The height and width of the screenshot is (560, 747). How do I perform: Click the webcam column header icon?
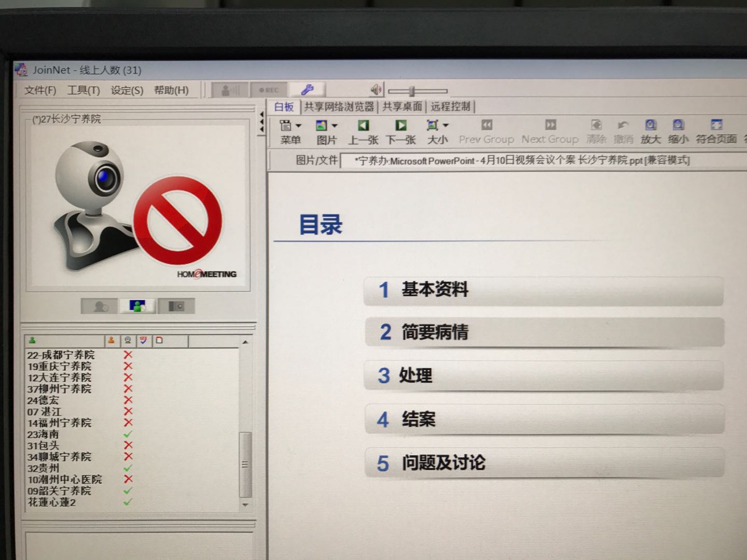(x=128, y=341)
